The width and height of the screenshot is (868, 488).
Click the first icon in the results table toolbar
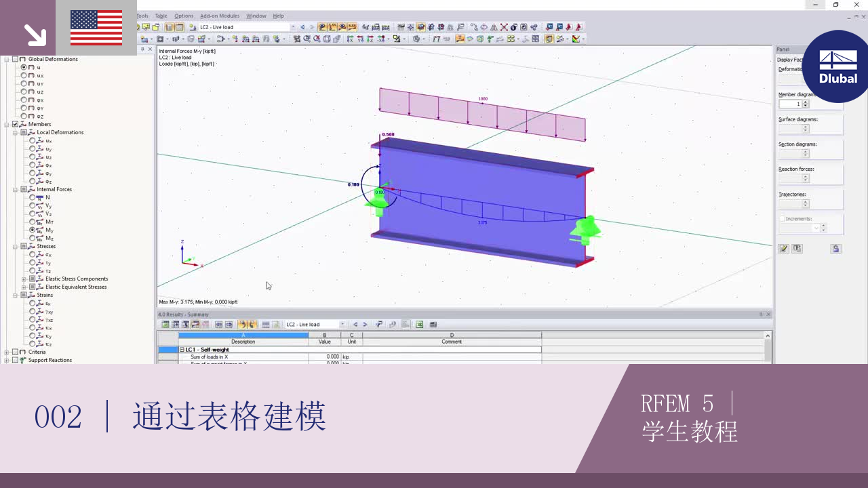[x=165, y=325]
